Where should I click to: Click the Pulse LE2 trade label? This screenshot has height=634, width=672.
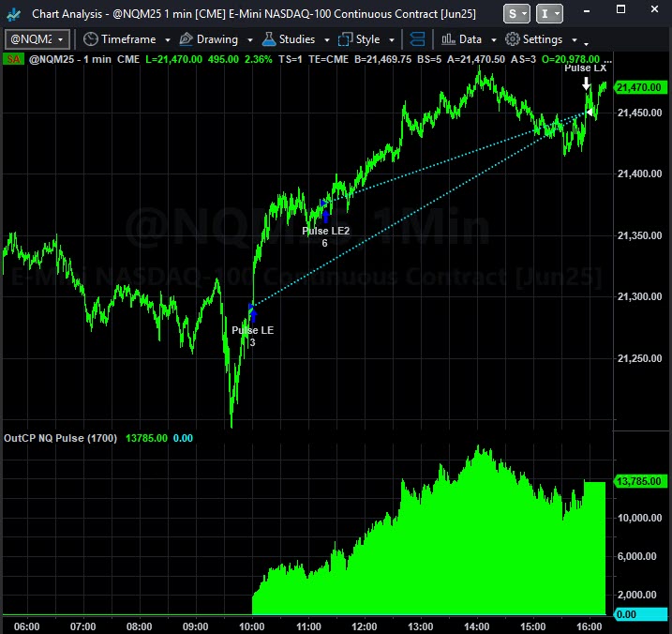326,231
